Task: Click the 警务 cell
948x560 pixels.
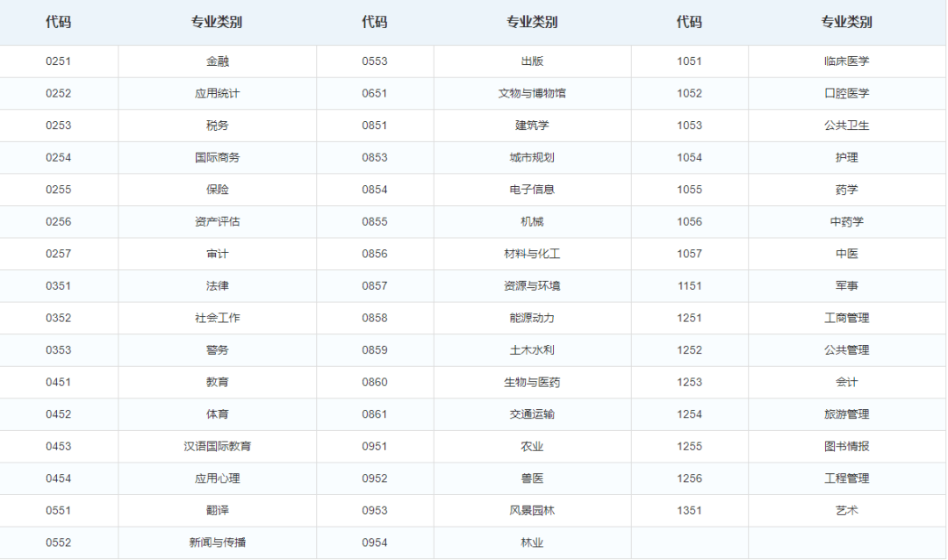Action: pyautogui.click(x=217, y=349)
